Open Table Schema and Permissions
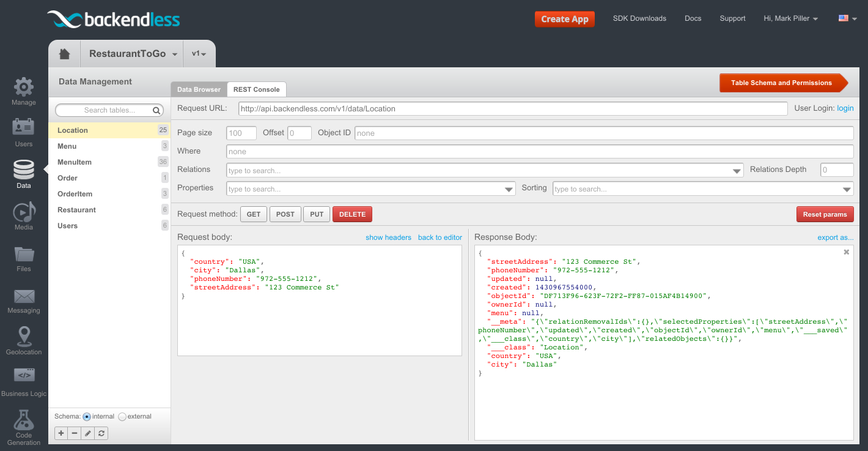Screen dimensions: 868x451 pos(784,83)
